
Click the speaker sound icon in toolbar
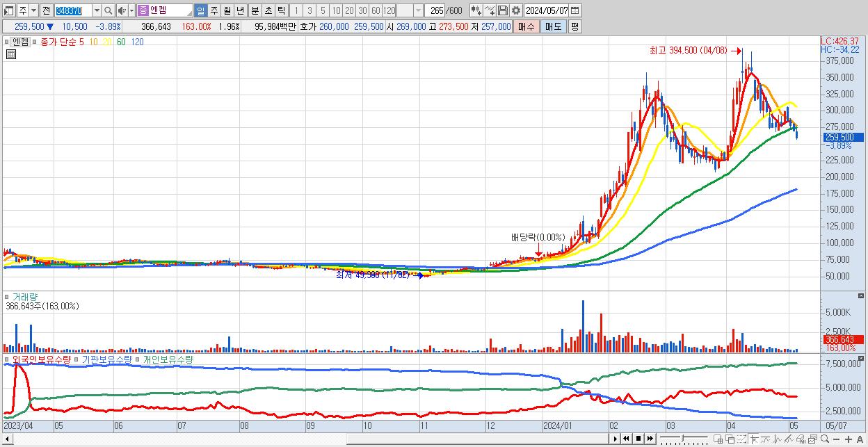click(x=122, y=10)
